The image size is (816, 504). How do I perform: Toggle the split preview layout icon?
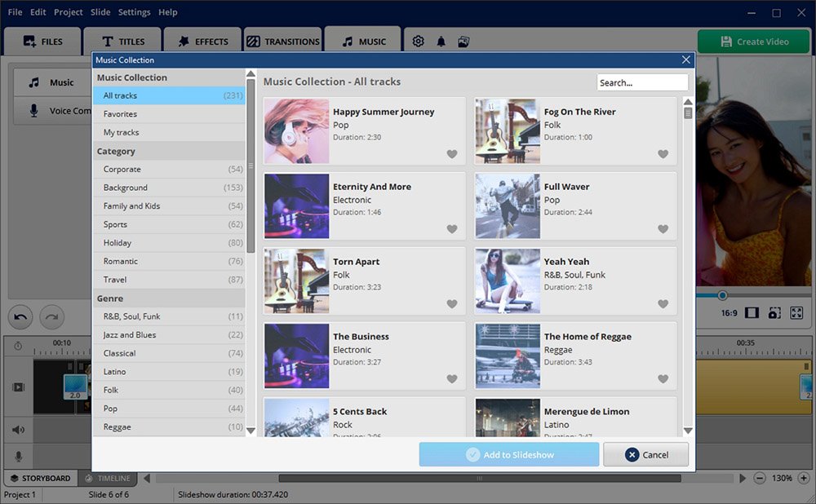752,312
